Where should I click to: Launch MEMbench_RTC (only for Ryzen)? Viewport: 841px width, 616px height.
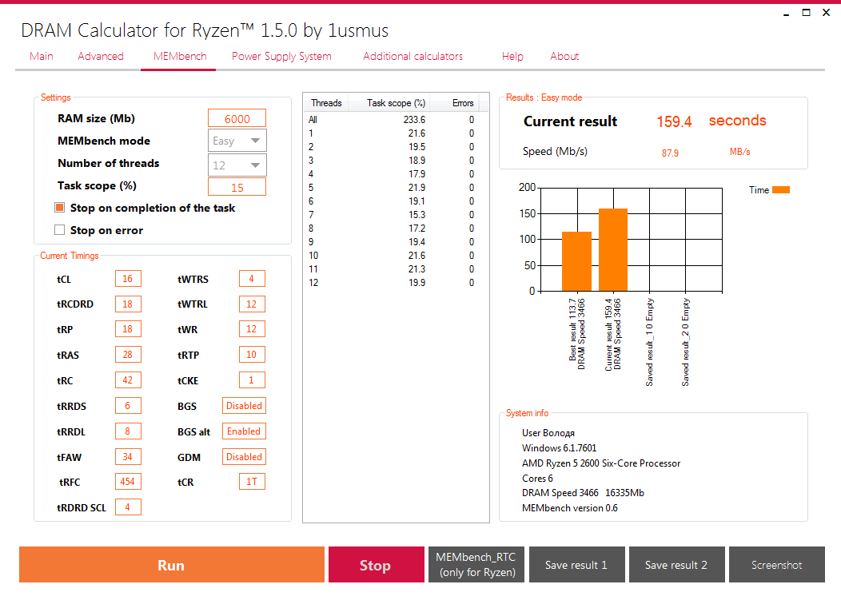pos(476,565)
